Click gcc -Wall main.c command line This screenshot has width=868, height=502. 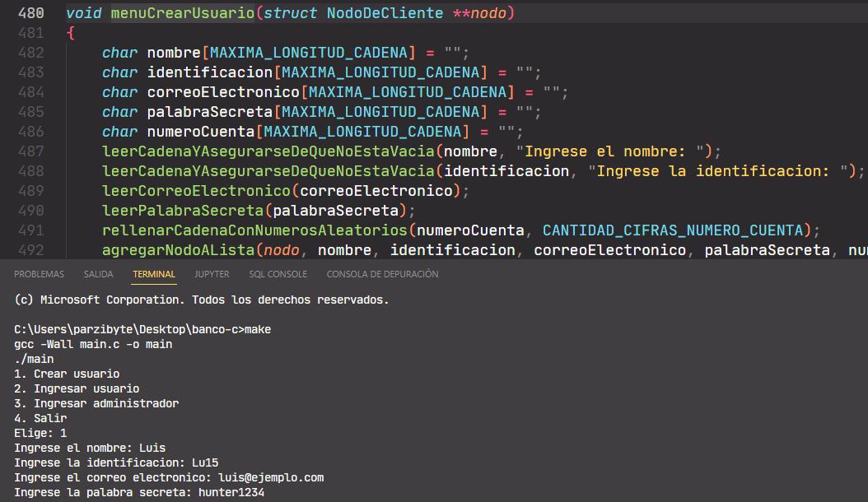coord(93,344)
